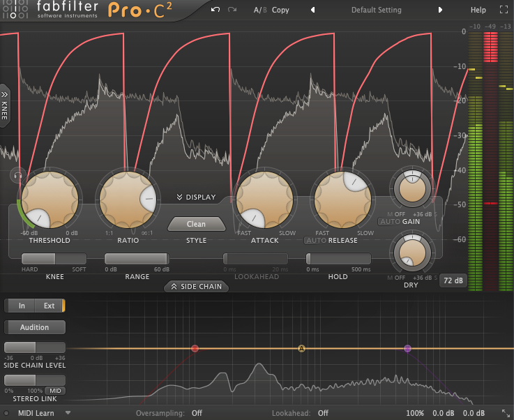Image resolution: width=514 pixels, height=420 pixels.
Task: Click the MIDI Learn button
Action: tap(36, 413)
